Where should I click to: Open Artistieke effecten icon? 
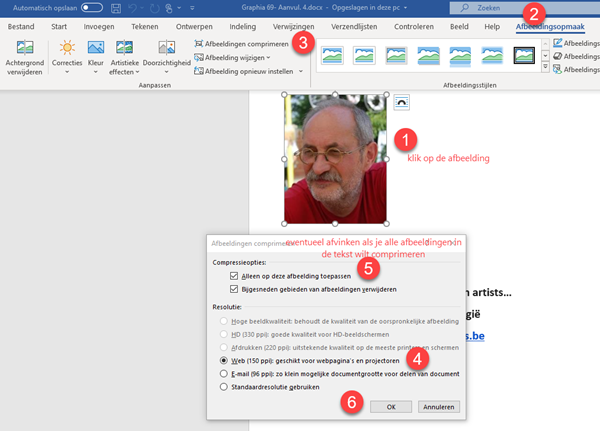click(124, 47)
